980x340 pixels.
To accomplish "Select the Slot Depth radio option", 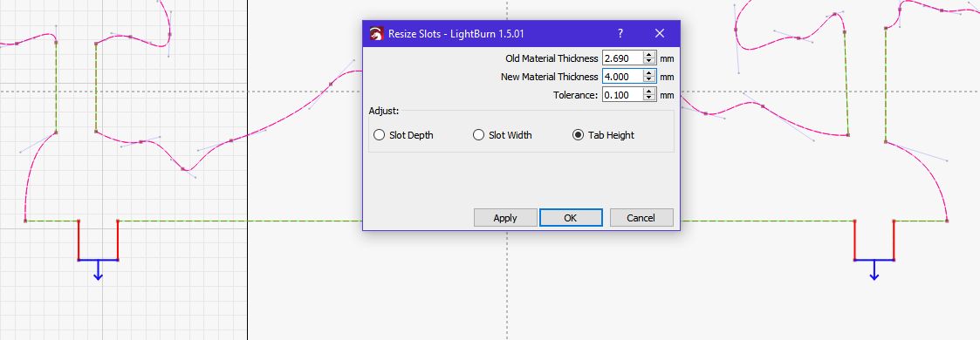I will tap(403, 135).
